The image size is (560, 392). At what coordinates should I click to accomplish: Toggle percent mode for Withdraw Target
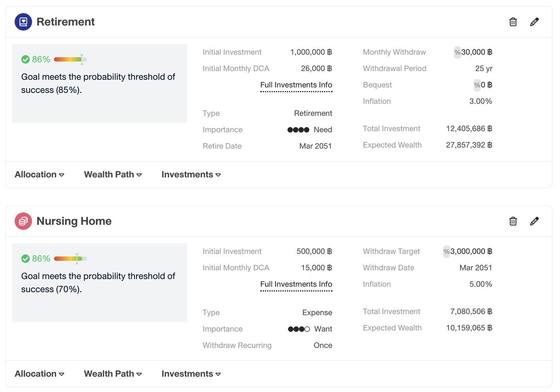click(446, 251)
